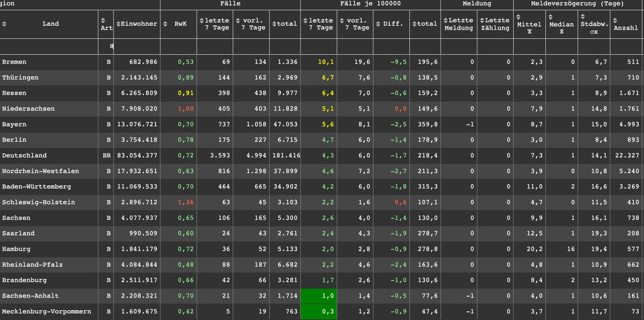Click the Fälle group header

coord(230,4)
